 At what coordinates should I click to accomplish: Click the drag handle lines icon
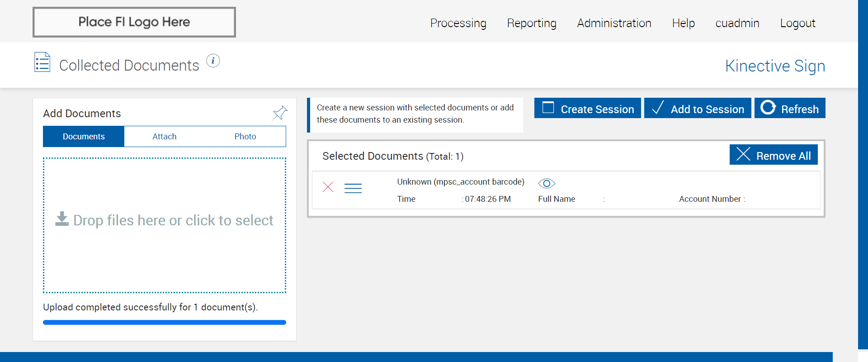click(353, 188)
